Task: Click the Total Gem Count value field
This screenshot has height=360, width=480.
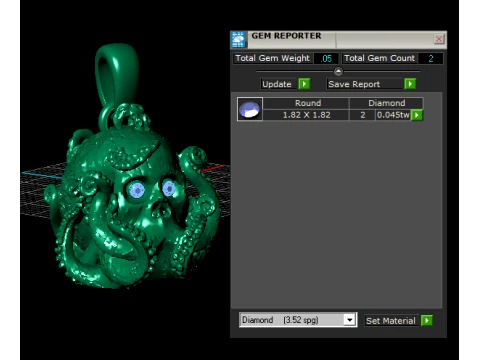Action: [430, 58]
